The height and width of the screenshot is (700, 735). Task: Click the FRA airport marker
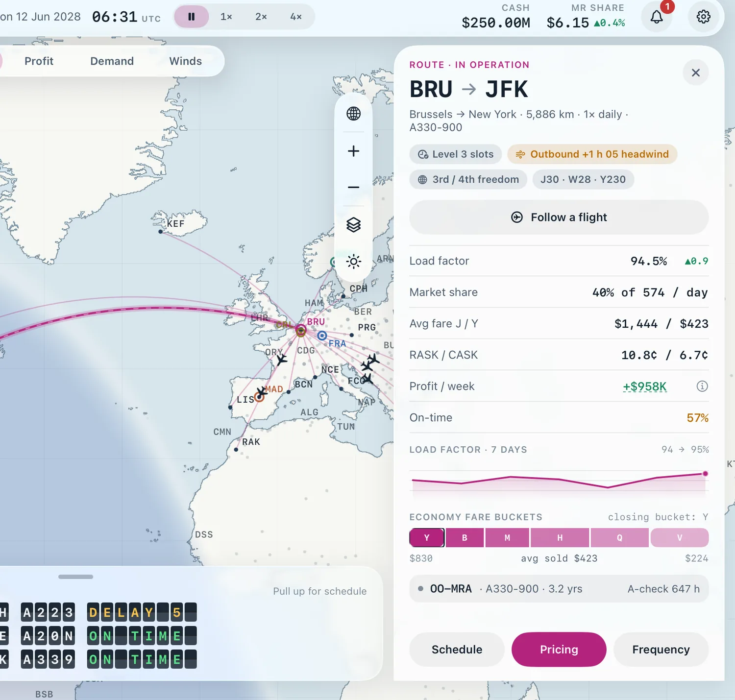tap(322, 336)
